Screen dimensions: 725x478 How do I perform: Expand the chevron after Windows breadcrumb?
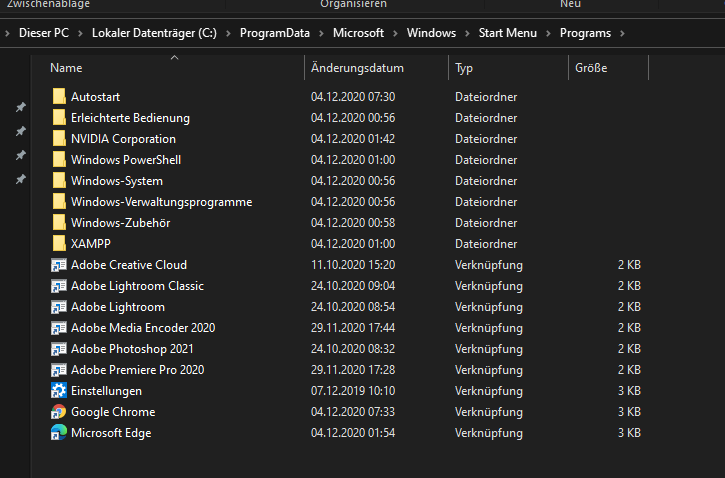[x=467, y=33]
